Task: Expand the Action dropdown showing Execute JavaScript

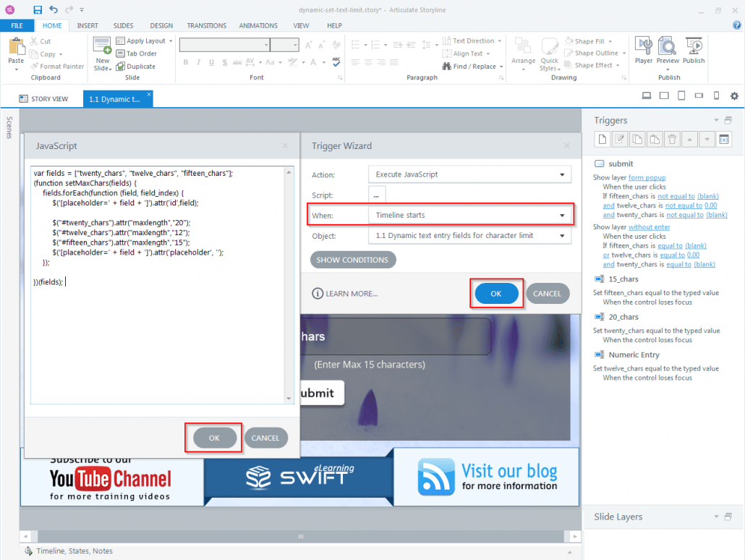Action: (469, 174)
